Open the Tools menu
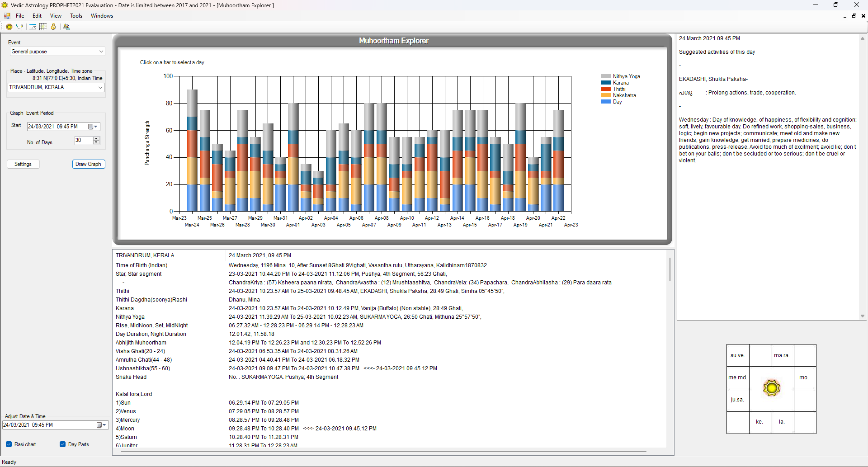868x467 pixels. point(76,16)
